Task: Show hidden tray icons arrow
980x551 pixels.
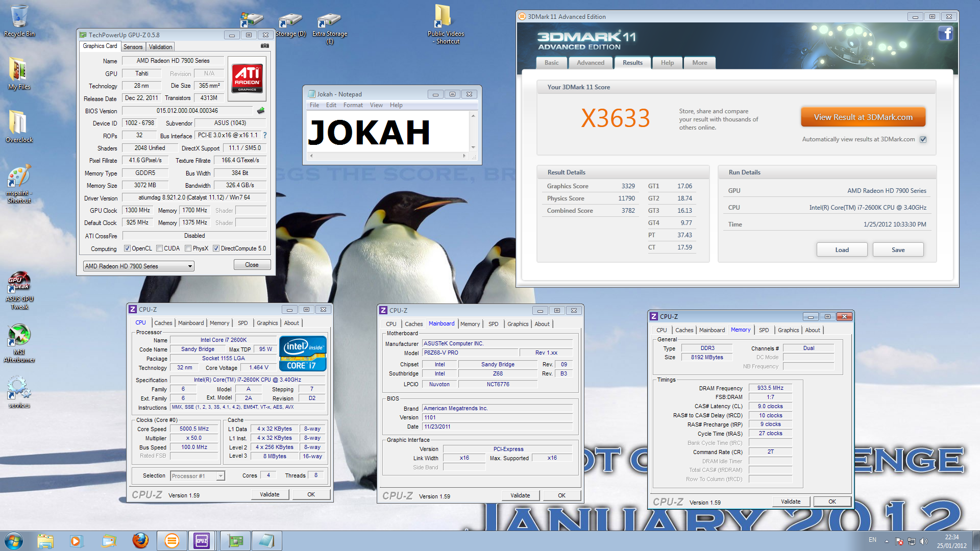Action: (887, 541)
